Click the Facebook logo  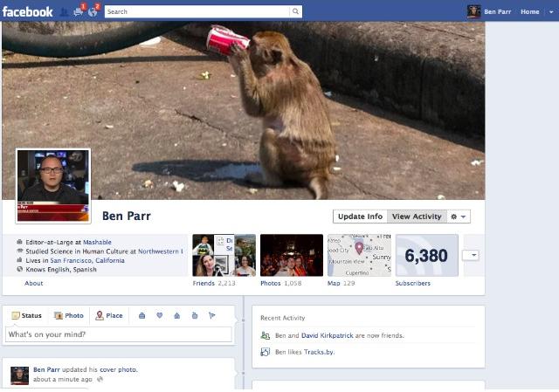click(x=27, y=11)
